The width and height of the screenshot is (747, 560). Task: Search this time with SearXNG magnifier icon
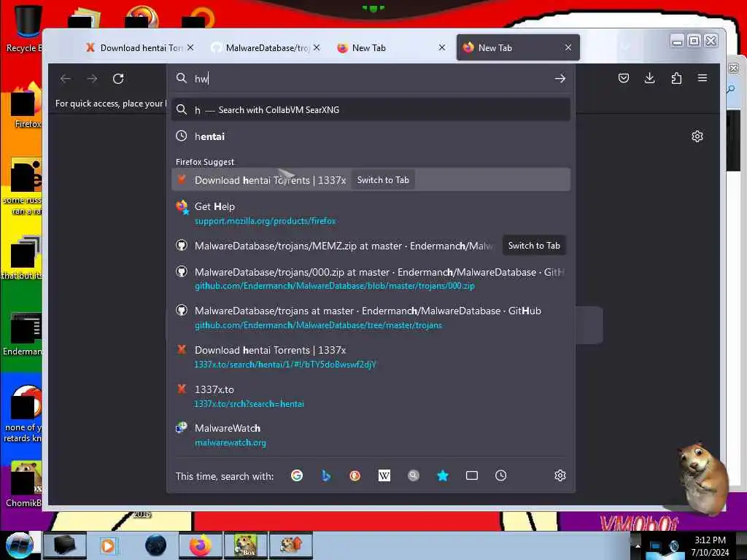[x=414, y=475]
